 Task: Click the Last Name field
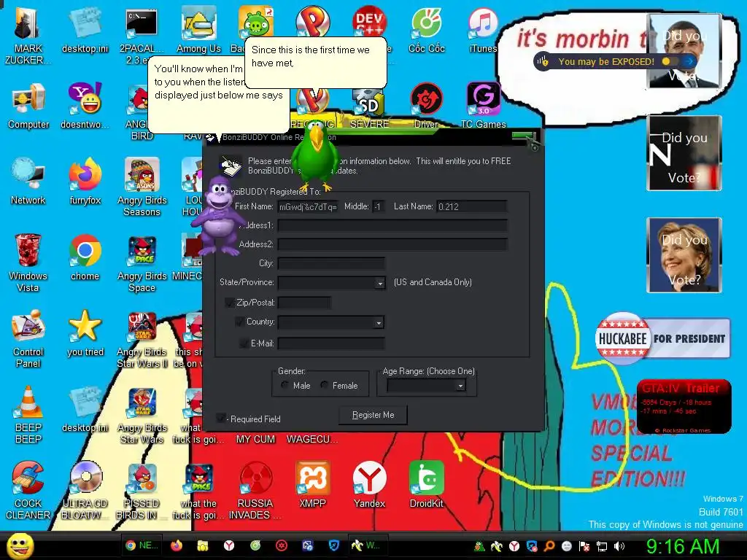coord(472,206)
